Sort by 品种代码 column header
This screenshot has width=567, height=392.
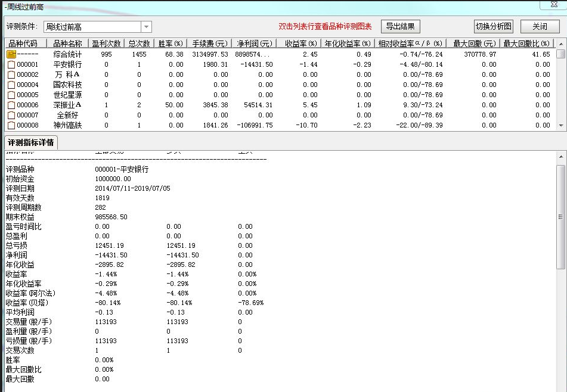click(25, 43)
